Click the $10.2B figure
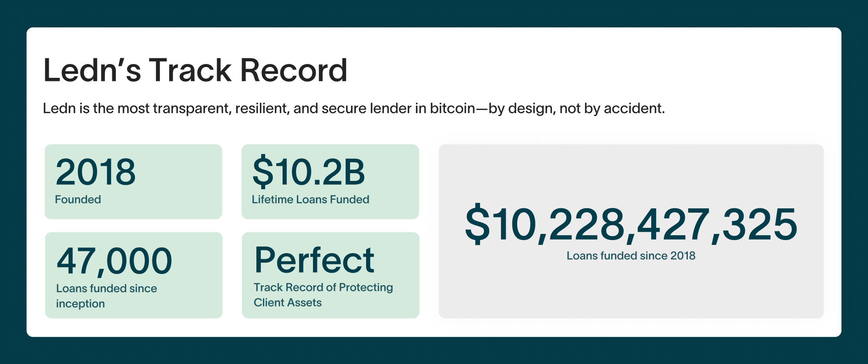The height and width of the screenshot is (364, 868). coord(309,172)
